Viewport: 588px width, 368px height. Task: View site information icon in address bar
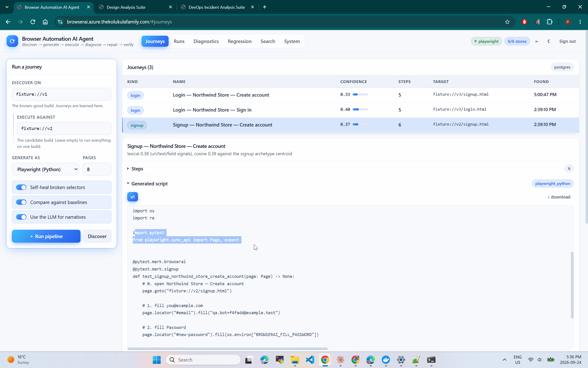60,22
